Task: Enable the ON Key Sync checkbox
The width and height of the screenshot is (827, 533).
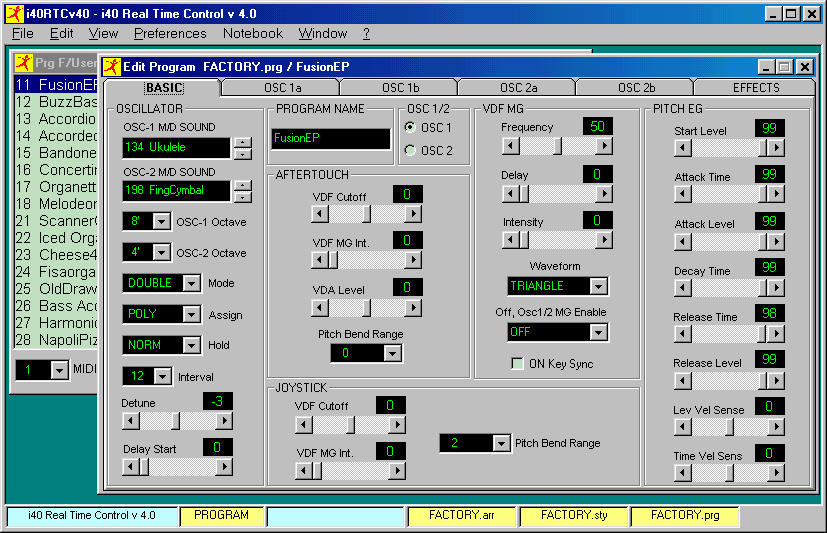Action: (517, 364)
